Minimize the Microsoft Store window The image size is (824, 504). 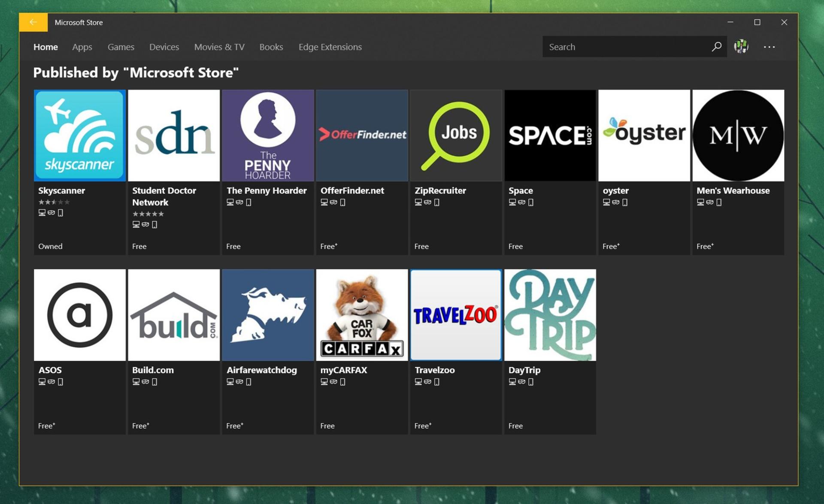(x=730, y=22)
